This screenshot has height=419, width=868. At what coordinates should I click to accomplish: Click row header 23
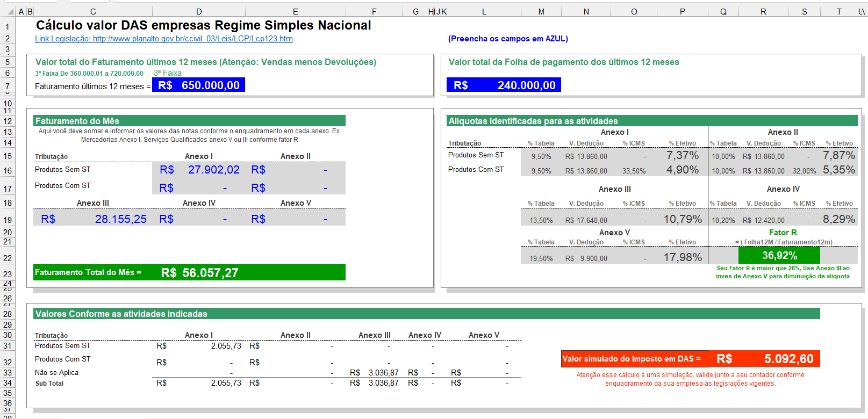pos(8,274)
